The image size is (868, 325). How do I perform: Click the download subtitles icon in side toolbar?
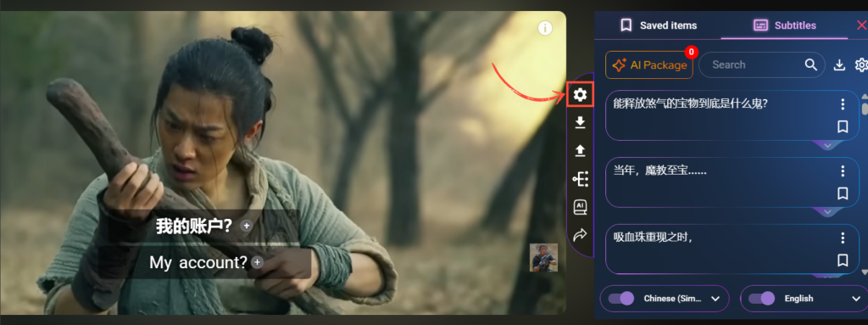[x=580, y=122]
